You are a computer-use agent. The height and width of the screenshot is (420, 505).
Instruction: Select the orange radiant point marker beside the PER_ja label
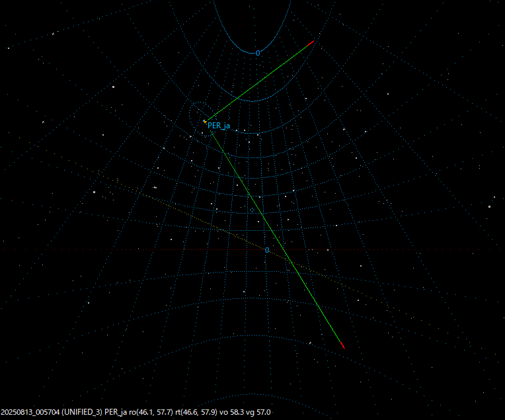[204, 122]
